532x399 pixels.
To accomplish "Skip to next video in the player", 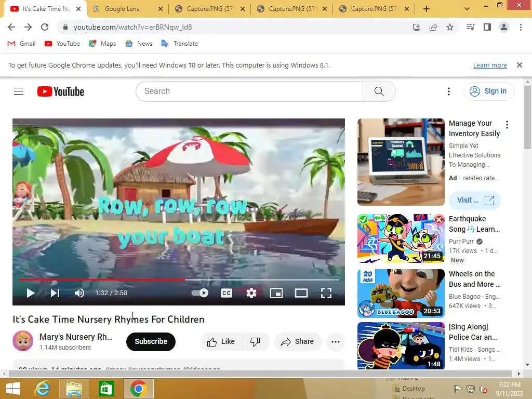I will tap(55, 293).
